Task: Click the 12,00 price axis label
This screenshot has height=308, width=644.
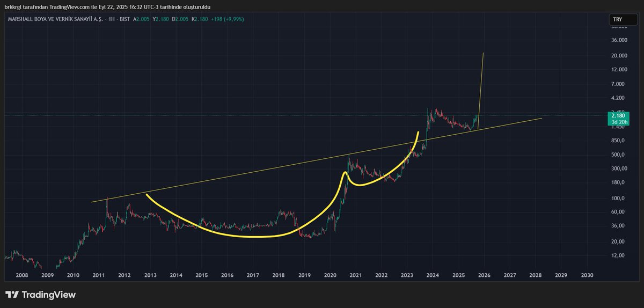Action: coord(619,255)
